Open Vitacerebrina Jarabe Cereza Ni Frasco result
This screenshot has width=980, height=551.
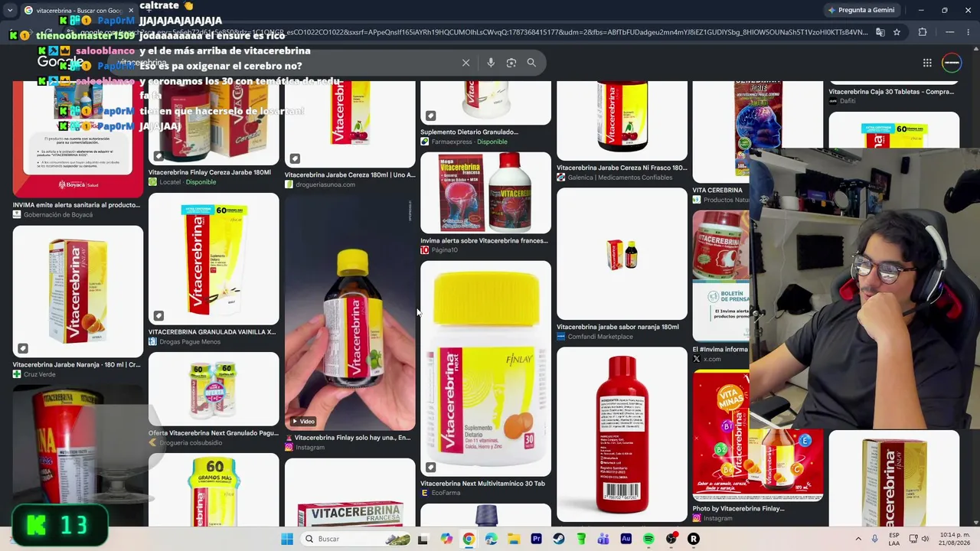click(x=622, y=168)
